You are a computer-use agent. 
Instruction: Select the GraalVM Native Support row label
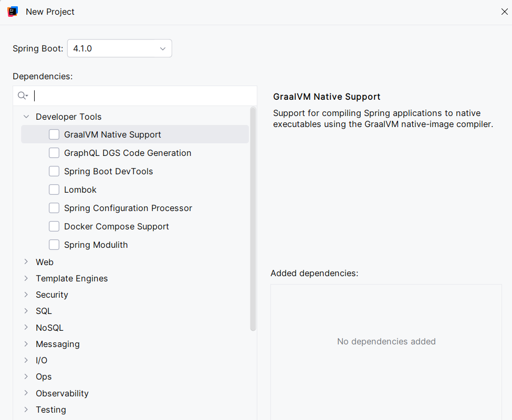[x=112, y=134]
